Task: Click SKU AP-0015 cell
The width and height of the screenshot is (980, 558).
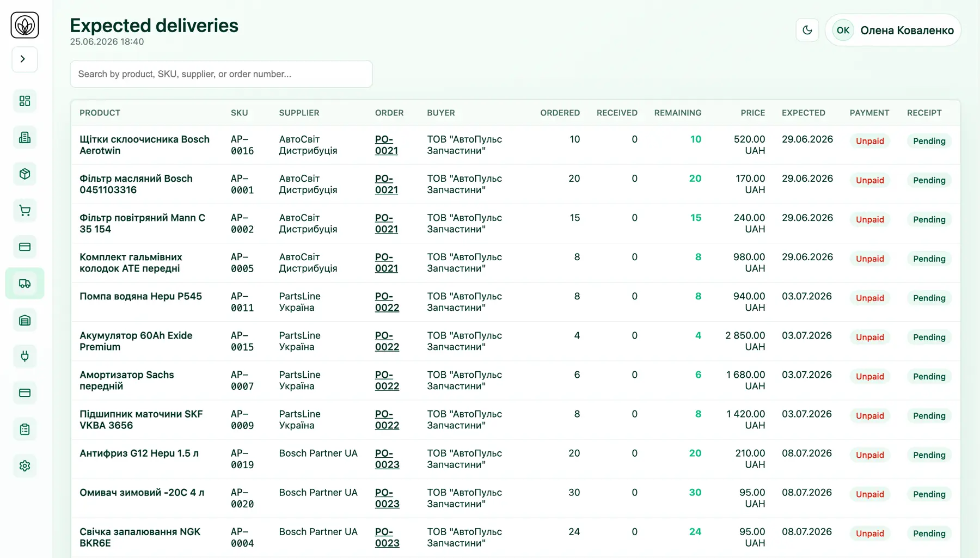Action: [242, 341]
